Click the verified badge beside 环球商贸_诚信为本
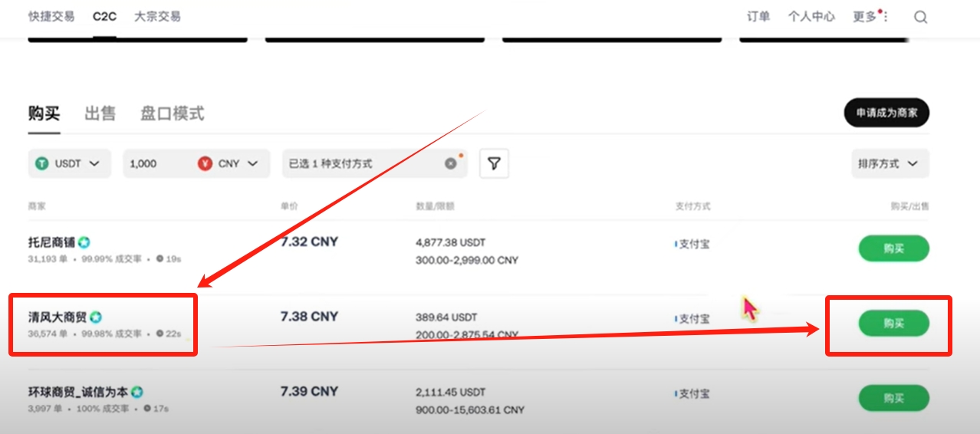The width and height of the screenshot is (980, 434). [x=137, y=392]
